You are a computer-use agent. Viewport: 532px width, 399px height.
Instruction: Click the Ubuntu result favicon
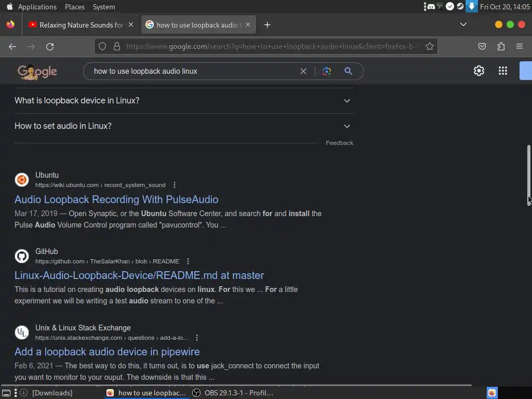click(x=22, y=179)
